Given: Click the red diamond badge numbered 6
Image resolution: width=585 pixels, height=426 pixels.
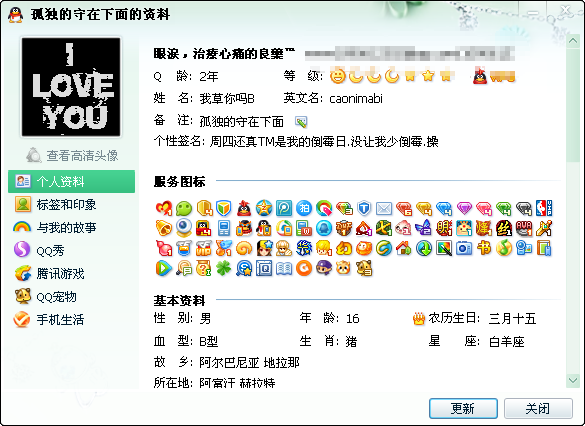Looking at the screenshot, I should click(x=404, y=209).
